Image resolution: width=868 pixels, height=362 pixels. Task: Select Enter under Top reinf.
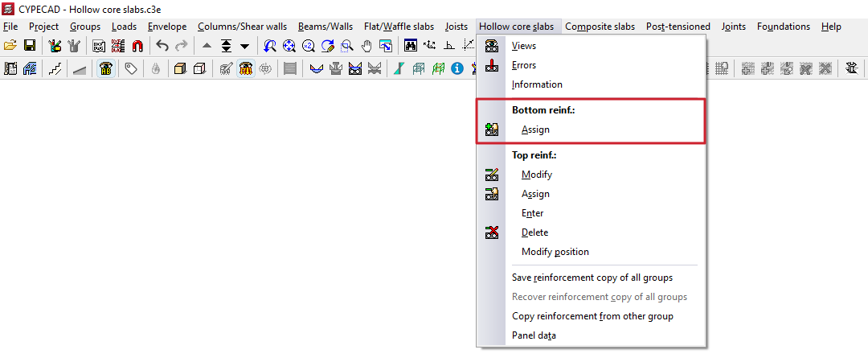pos(591,213)
